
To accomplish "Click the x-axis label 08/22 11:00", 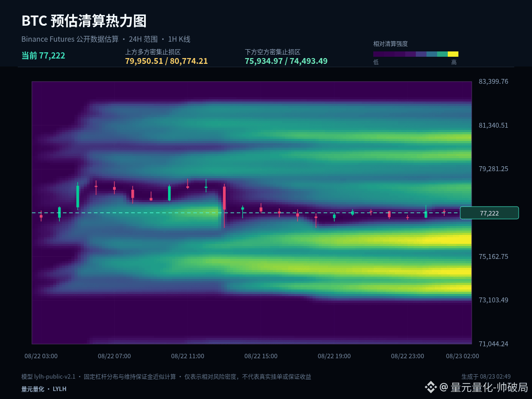I will [188, 356].
